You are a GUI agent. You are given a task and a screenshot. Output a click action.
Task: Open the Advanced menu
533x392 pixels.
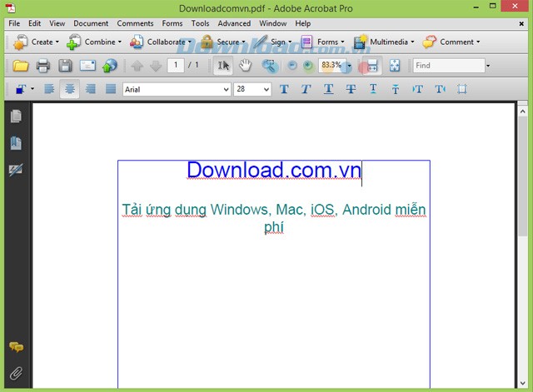click(234, 23)
